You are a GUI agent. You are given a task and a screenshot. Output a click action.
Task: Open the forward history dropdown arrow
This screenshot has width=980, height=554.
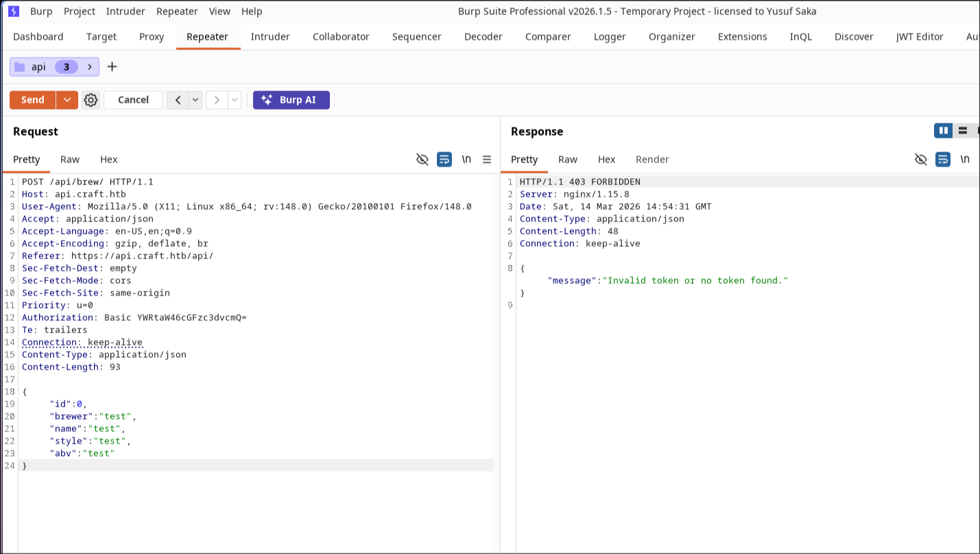coord(235,100)
